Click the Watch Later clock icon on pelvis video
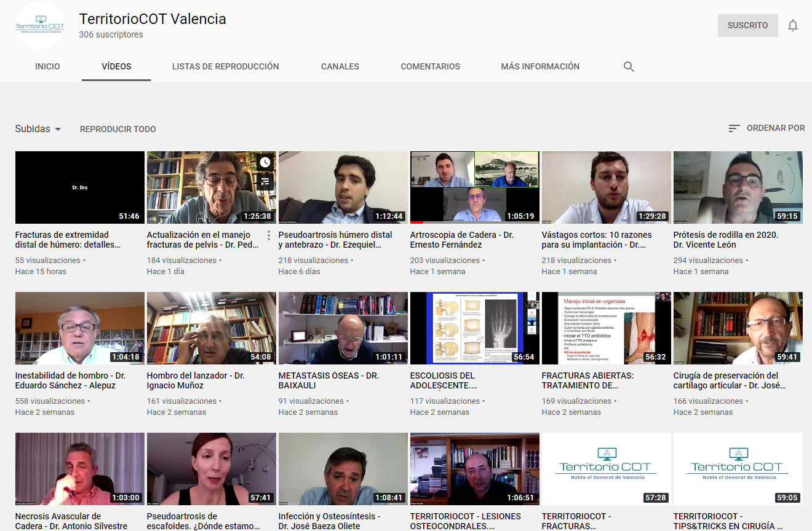The height and width of the screenshot is (531, 812). point(265,163)
